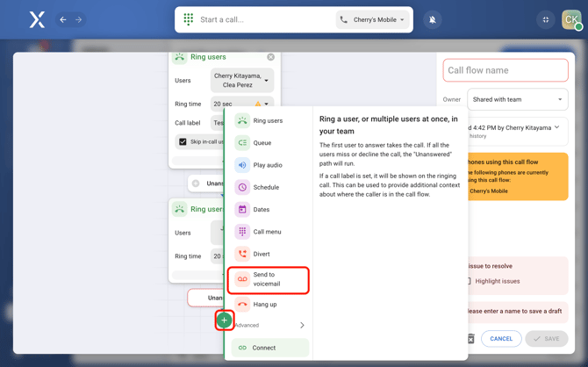This screenshot has height=367, width=588.
Task: Click the Hang up phone icon
Action: (242, 305)
